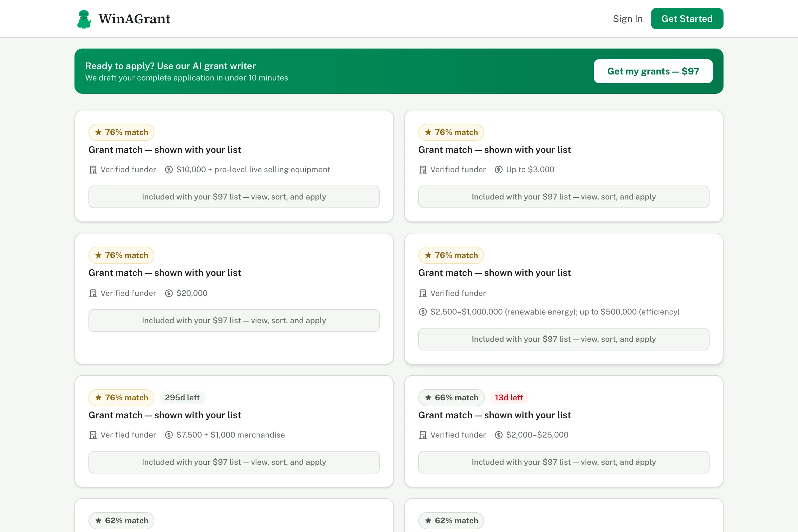This screenshot has width=798, height=532.
Task: Select the '$2,500–$1,000,000 (renewable energy)' amount text
Action: pos(555,312)
